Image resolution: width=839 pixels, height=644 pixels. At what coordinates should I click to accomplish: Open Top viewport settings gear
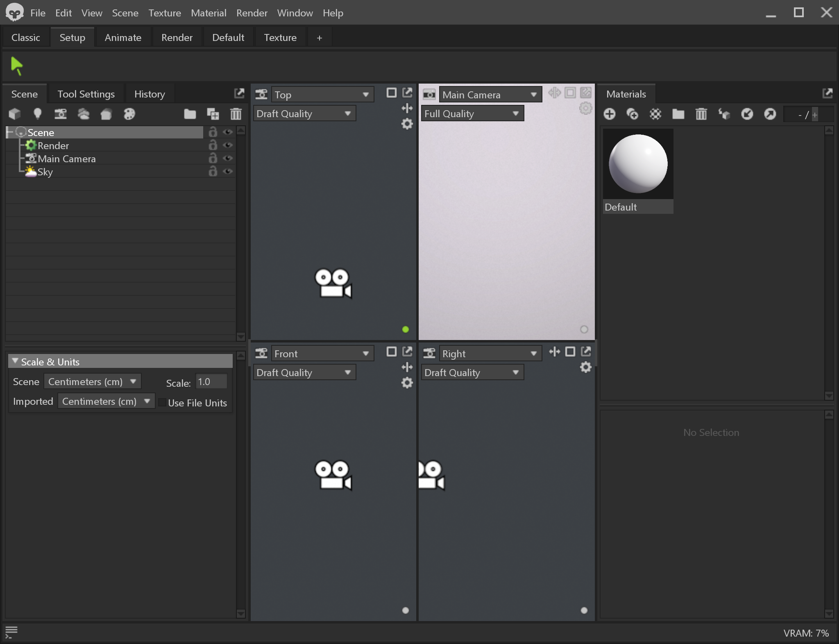pyautogui.click(x=407, y=124)
